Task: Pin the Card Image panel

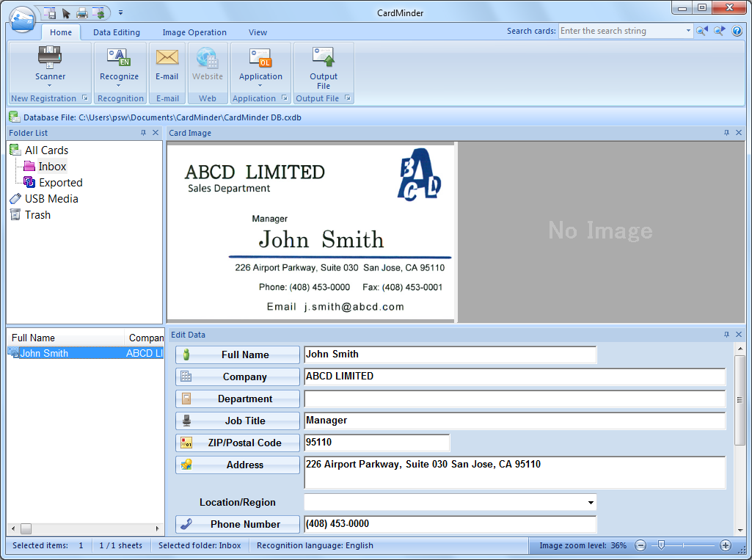Action: pos(726,133)
